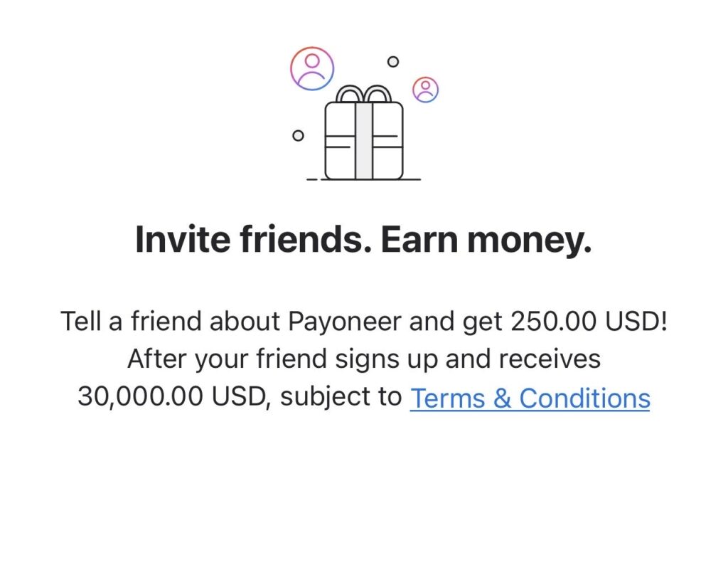Click the "Earn money." heading text
The height and width of the screenshot is (587, 728).
coord(486,240)
